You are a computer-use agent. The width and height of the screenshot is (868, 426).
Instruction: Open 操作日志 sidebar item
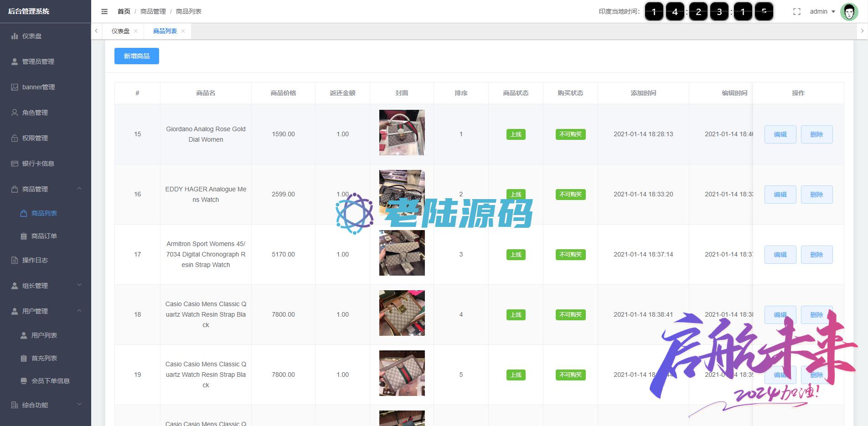point(46,260)
